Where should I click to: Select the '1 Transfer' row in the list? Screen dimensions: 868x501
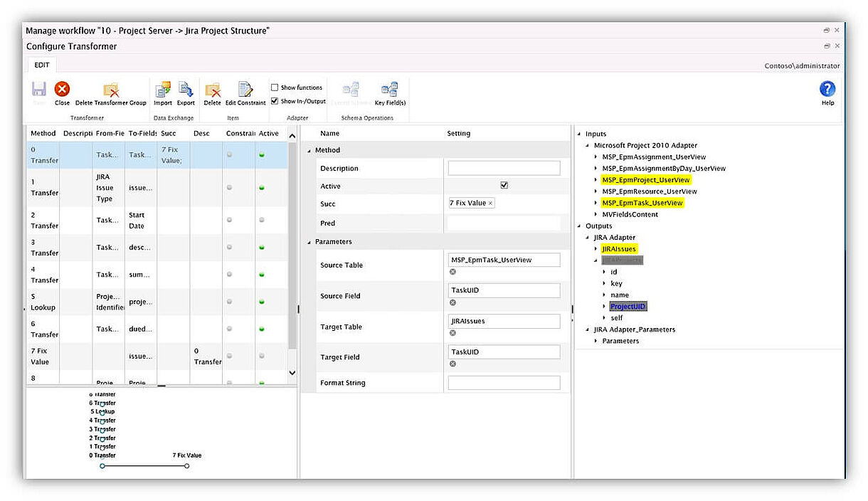157,188
